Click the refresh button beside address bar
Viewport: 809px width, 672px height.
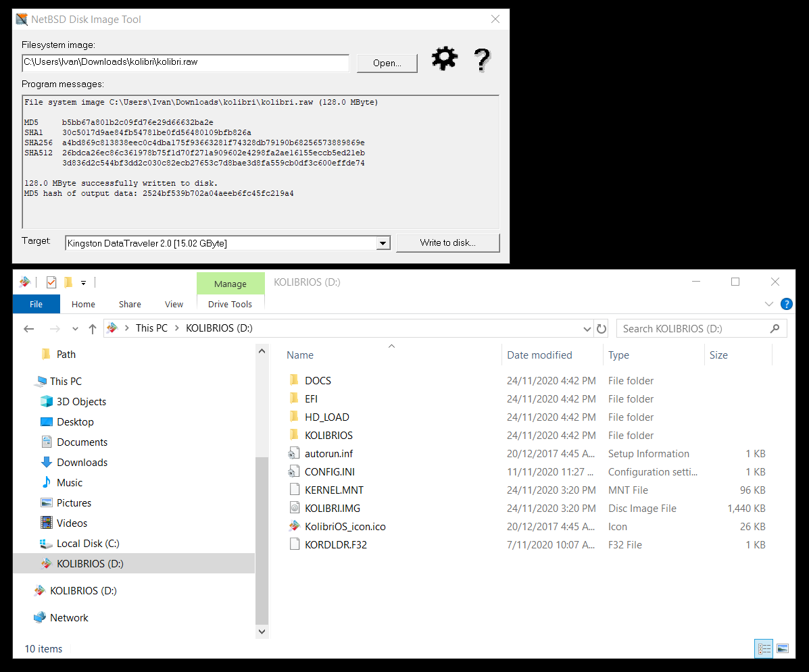(x=601, y=329)
